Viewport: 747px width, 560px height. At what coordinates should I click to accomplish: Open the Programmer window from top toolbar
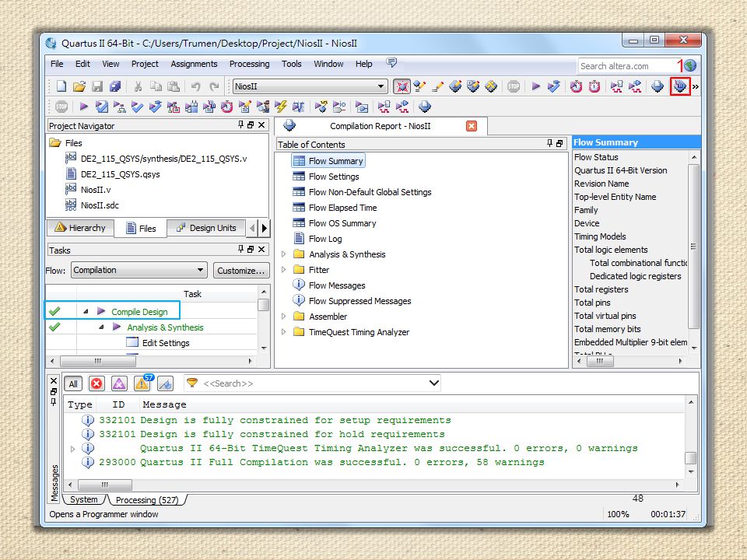tap(680, 86)
